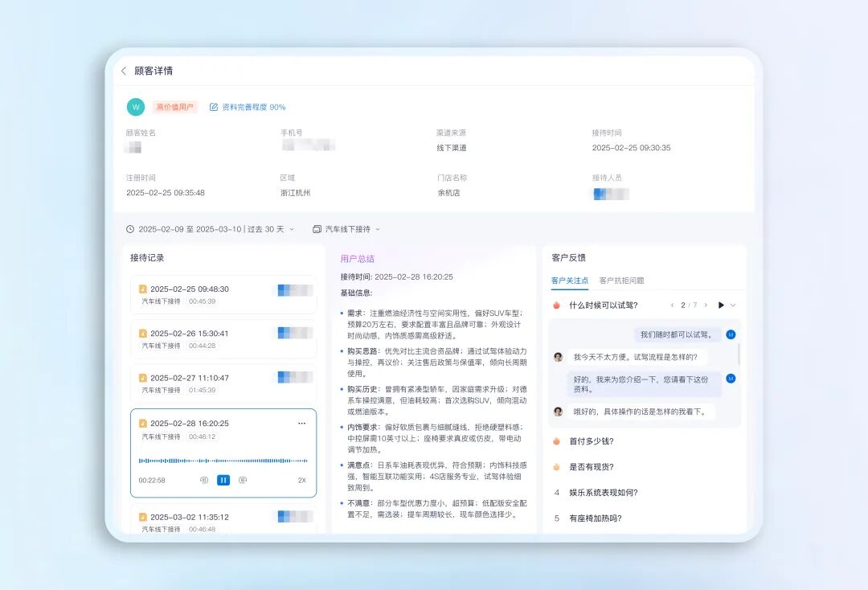Click the back arrow beside 顾客详情
868x590 pixels.
(x=123, y=71)
